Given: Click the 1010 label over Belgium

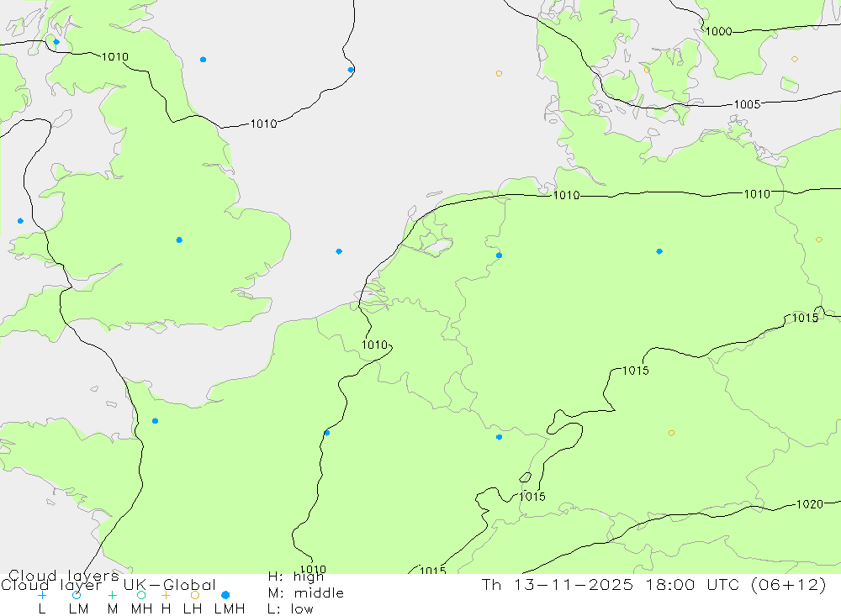Looking at the screenshot, I should point(374,345).
